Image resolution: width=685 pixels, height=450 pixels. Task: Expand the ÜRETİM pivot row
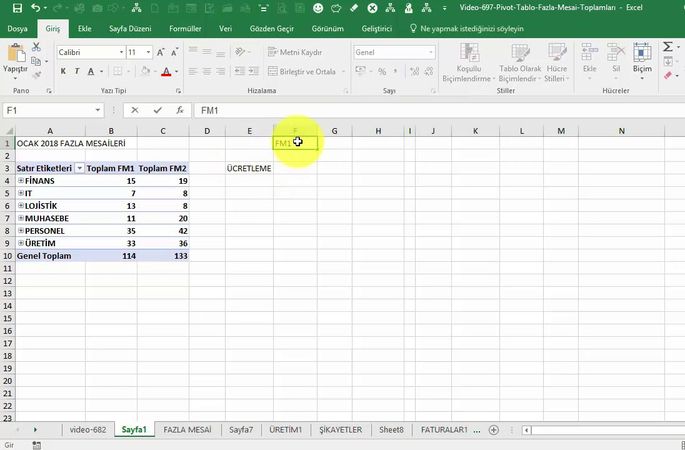point(21,243)
